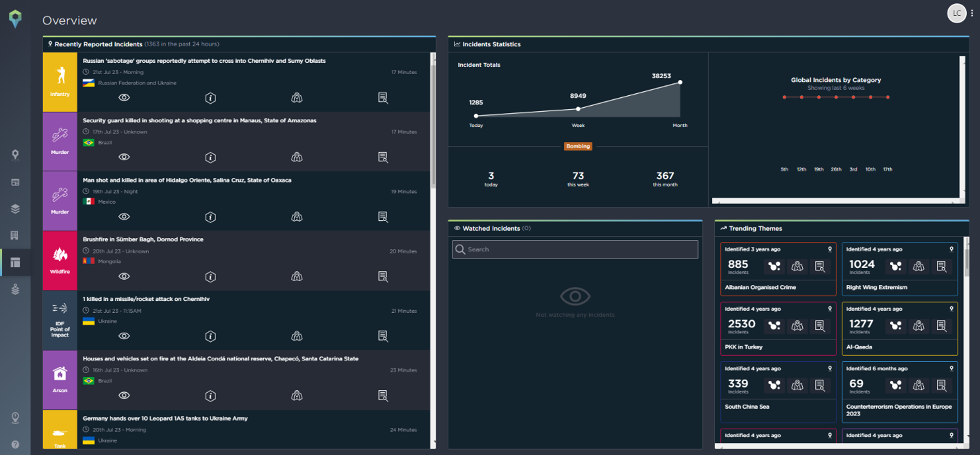Open 'Germany hands over 10 Leopard 1A5 tanks' incident

[x=165, y=418]
